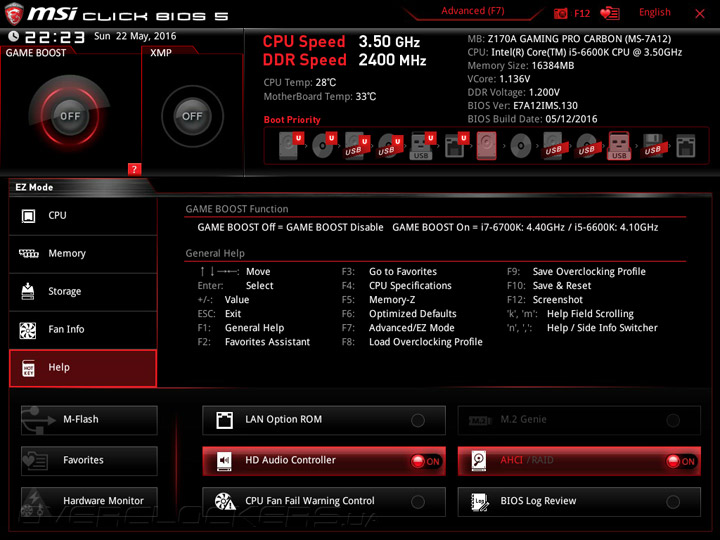Click the Boot Priority label
Screen dimensions: 720x540
point(292,120)
